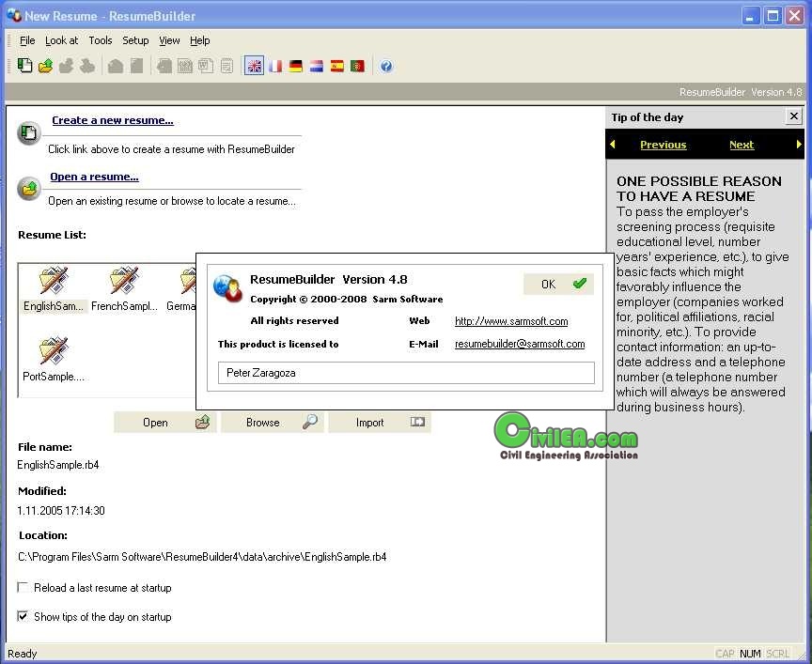812x664 pixels.
Task: Click the Previous tip link
Action: point(663,145)
